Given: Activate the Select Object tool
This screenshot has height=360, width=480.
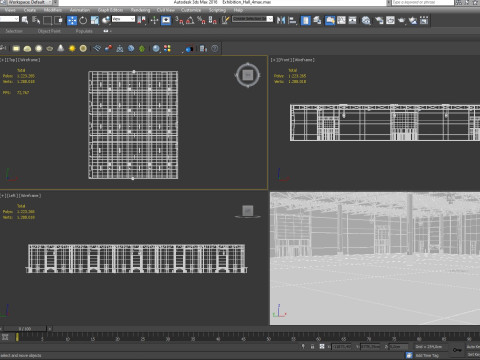Looking at the screenshot, I should tap(25, 20).
